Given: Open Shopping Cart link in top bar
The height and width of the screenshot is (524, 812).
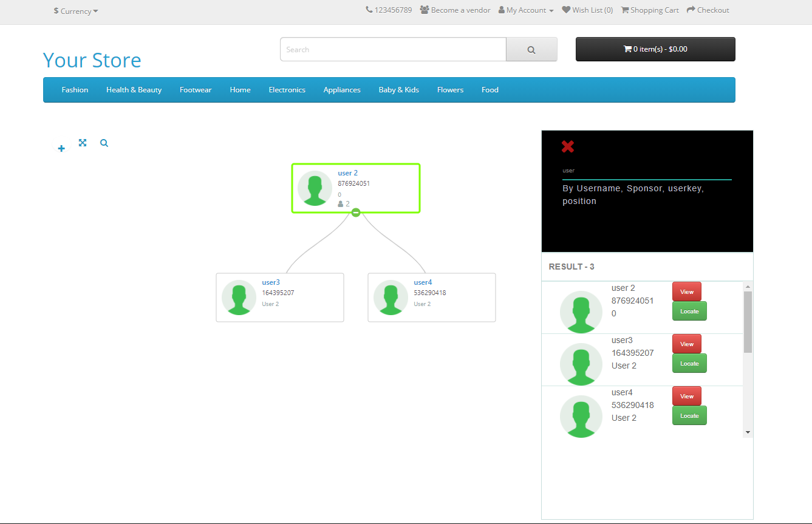Looking at the screenshot, I should (649, 10).
